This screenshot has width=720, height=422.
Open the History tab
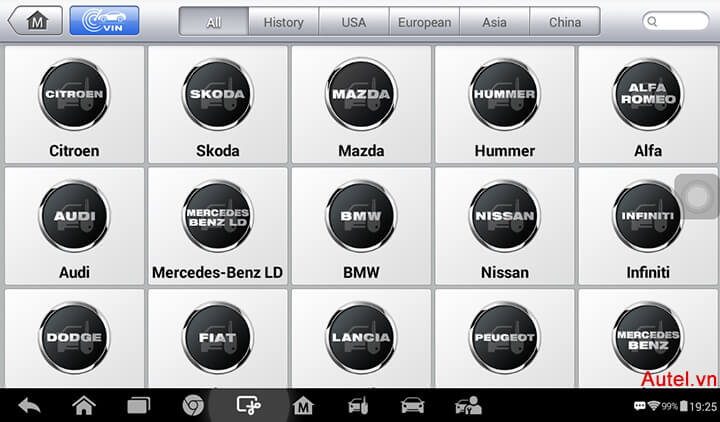[283, 22]
